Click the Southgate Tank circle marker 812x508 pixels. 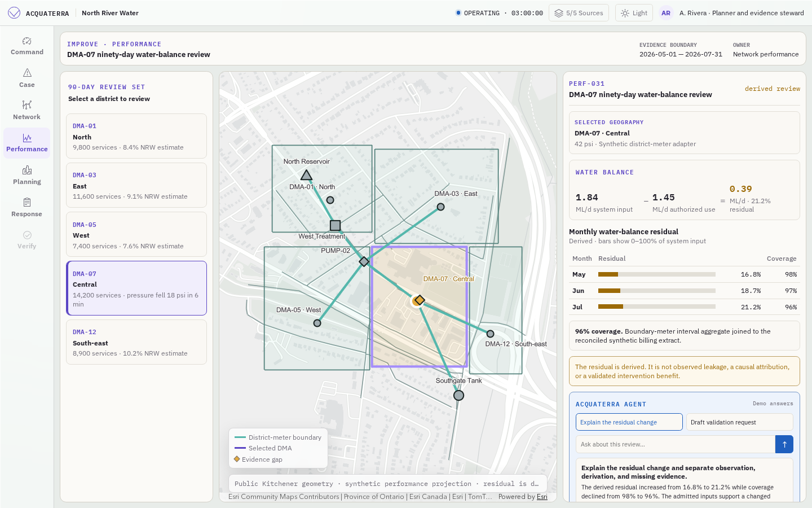(x=459, y=396)
